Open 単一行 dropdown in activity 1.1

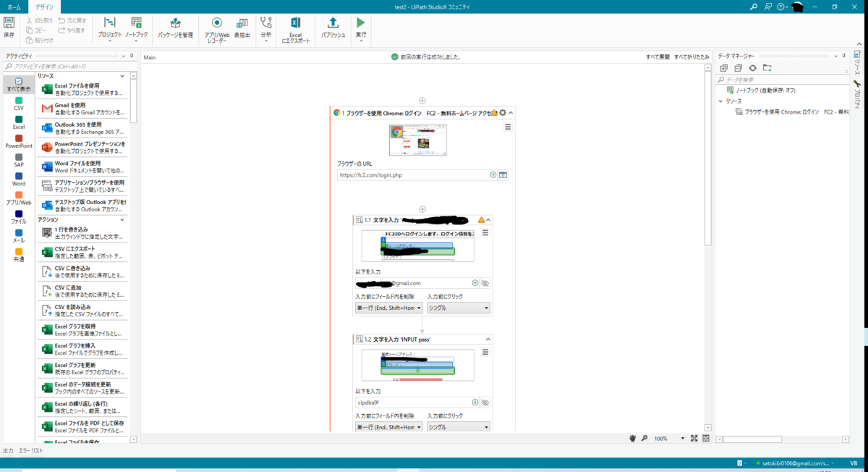(x=388, y=308)
